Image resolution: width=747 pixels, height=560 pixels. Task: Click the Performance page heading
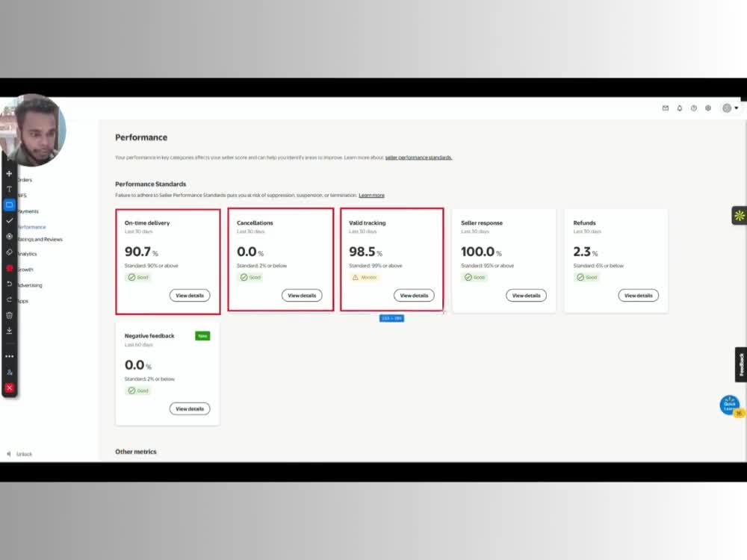(141, 137)
